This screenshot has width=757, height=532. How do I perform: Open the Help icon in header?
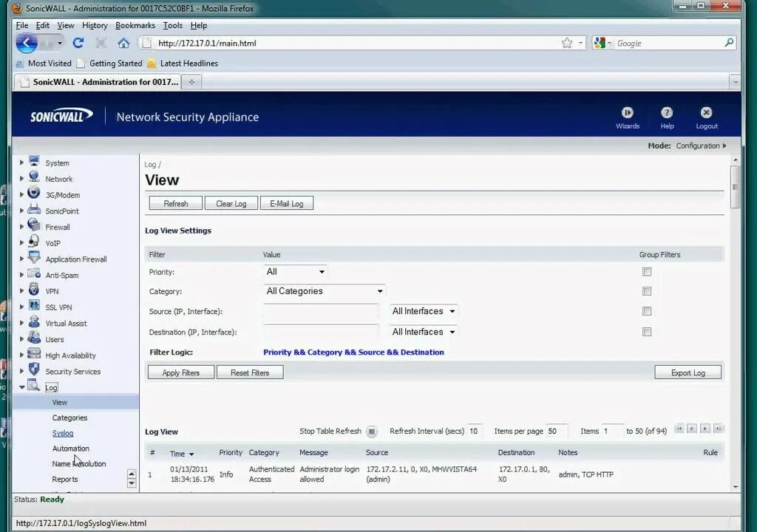[x=667, y=112]
